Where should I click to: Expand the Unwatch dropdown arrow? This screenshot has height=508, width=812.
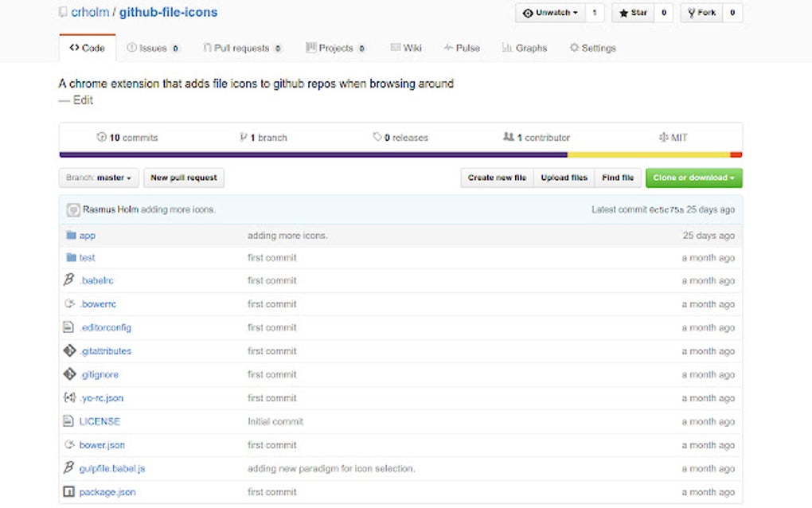click(x=576, y=12)
